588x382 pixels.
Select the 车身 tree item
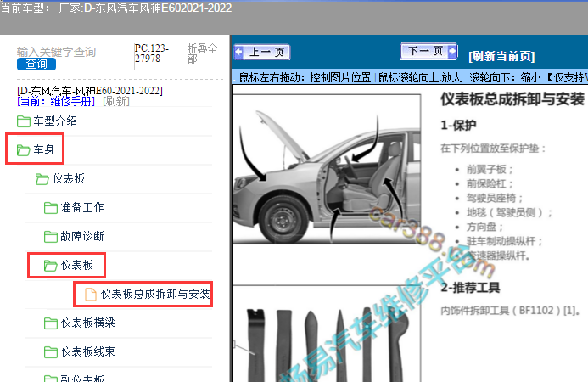pos(44,149)
